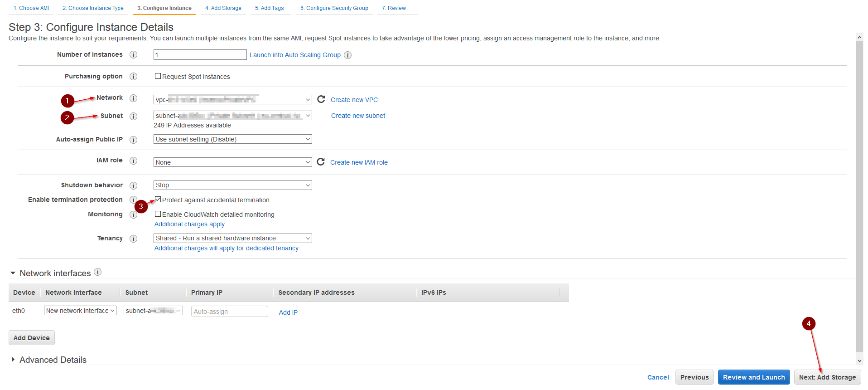This screenshot has height=390, width=868.
Task: Click the Review and Launch button
Action: pyautogui.click(x=754, y=377)
